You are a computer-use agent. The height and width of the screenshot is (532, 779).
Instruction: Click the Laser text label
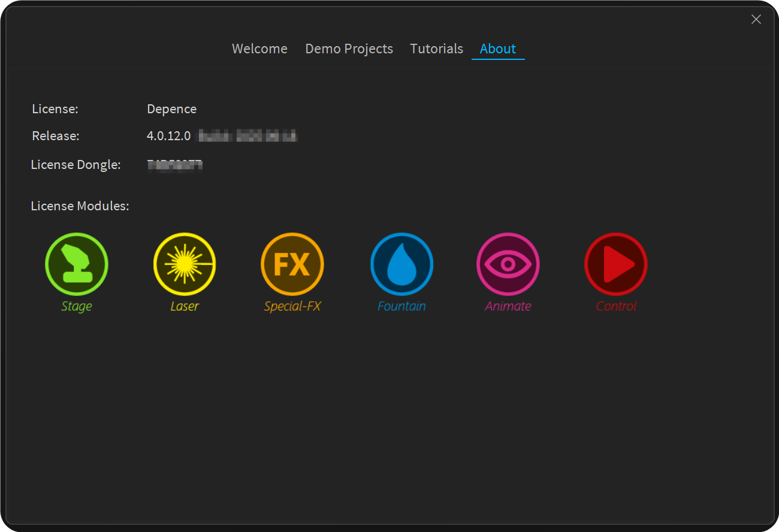(x=185, y=306)
